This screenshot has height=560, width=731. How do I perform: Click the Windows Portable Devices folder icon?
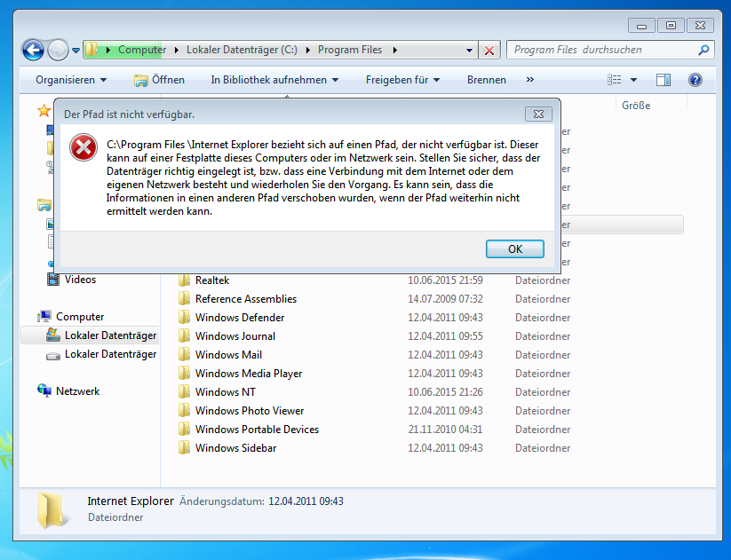click(x=184, y=429)
